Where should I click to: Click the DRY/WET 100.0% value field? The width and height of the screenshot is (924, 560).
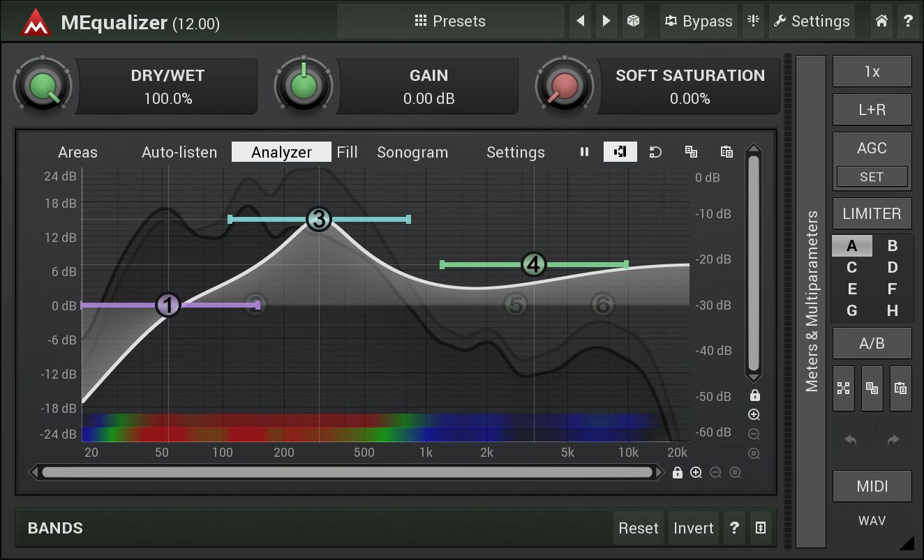167,86
